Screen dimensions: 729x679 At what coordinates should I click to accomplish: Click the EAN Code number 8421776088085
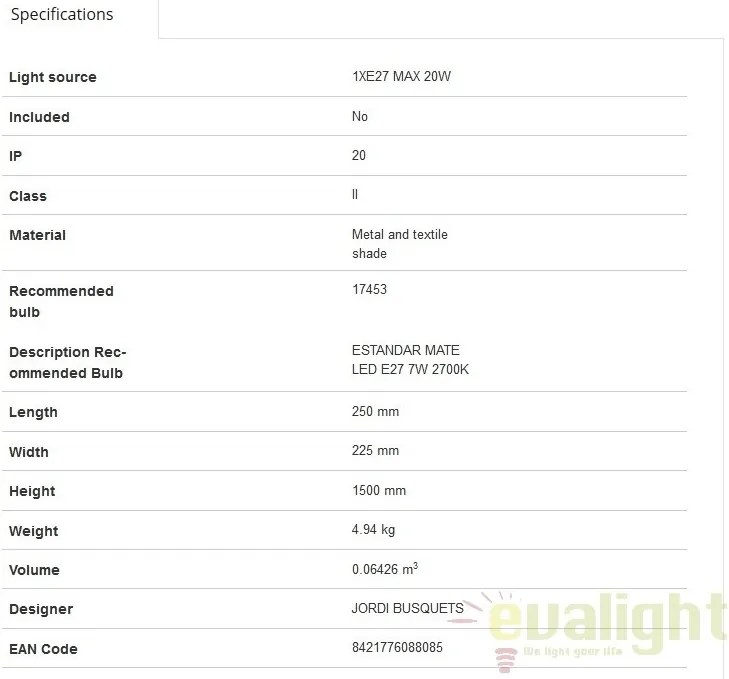(397, 647)
